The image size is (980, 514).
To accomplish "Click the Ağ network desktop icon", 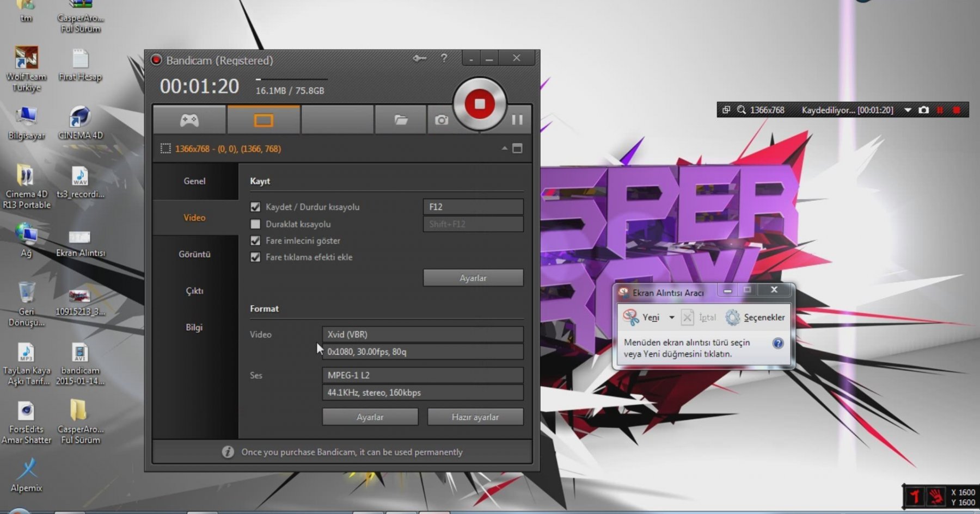I will click(x=26, y=240).
